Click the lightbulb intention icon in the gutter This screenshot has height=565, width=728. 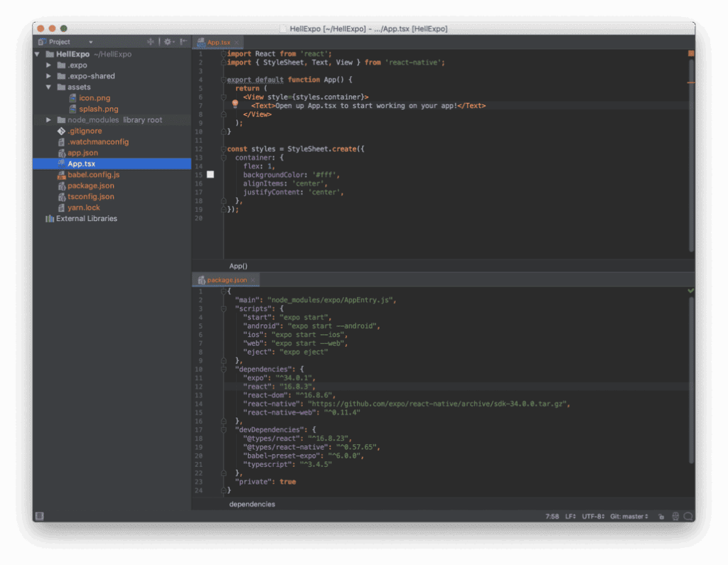(235, 104)
